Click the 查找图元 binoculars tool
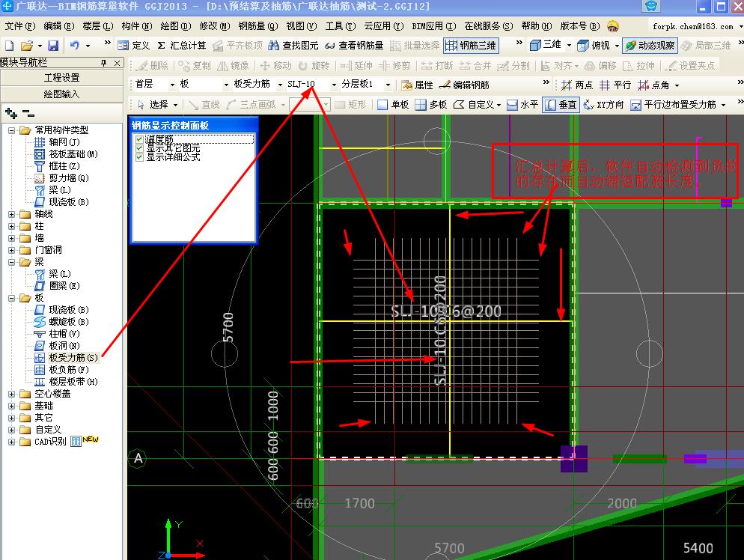Viewport: 744px width, 560px height. point(293,46)
